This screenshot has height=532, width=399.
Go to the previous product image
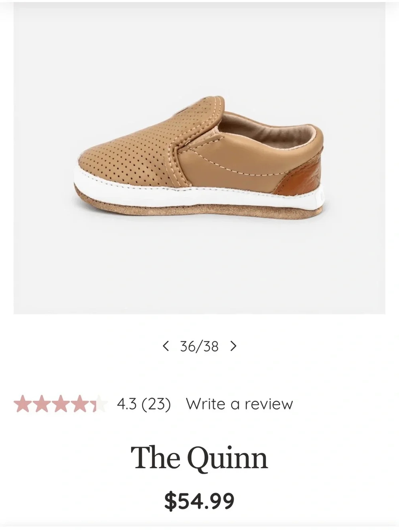[166, 346]
